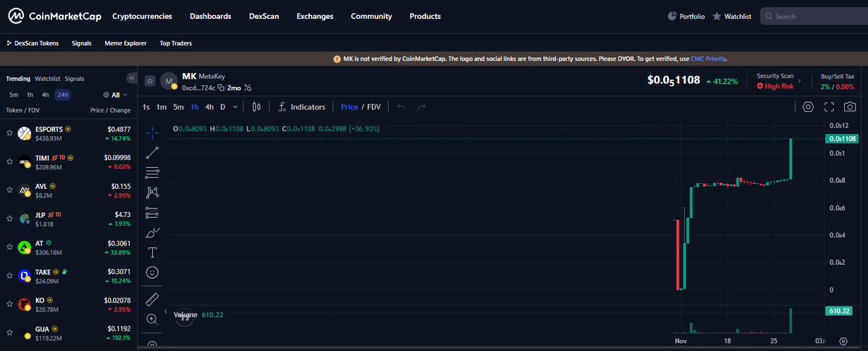
Task: Activate the zoom-in chart tool
Action: click(x=152, y=319)
